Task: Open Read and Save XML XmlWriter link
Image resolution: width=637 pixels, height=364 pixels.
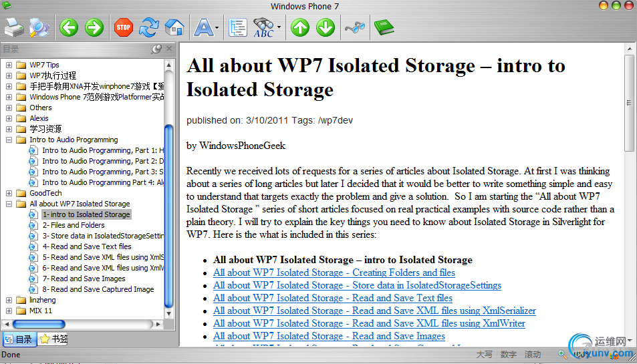Action: [x=369, y=323]
